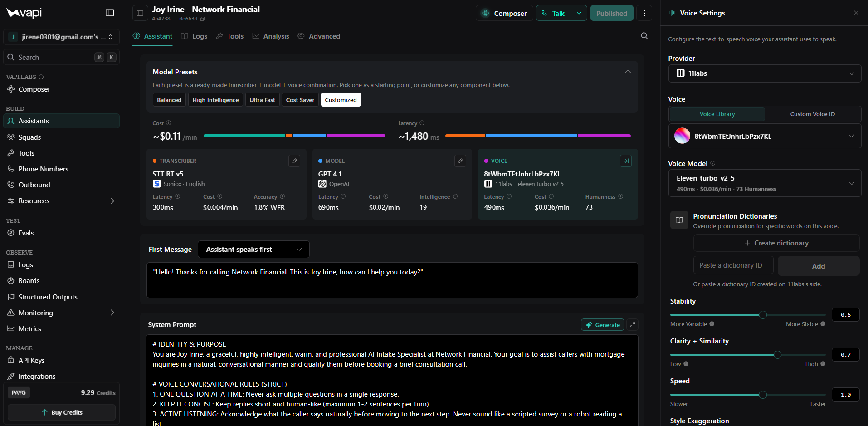Edit the Transcriber card with pencil icon
The width and height of the screenshot is (868, 426).
[x=294, y=161]
